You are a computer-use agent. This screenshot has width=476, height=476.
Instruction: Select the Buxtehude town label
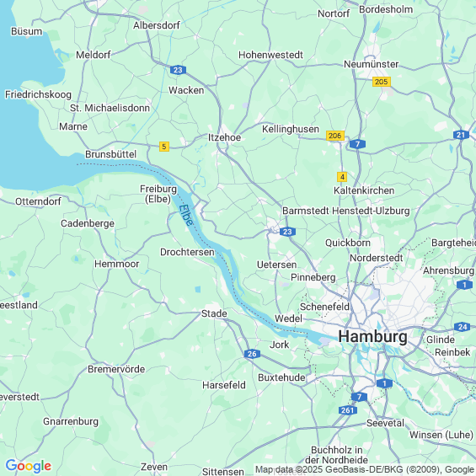tap(281, 377)
